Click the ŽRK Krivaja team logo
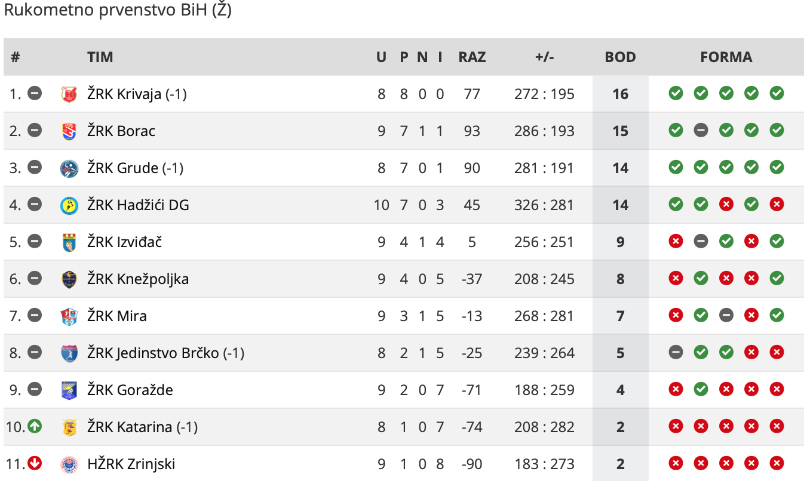The width and height of the screenshot is (810, 481). tap(69, 94)
